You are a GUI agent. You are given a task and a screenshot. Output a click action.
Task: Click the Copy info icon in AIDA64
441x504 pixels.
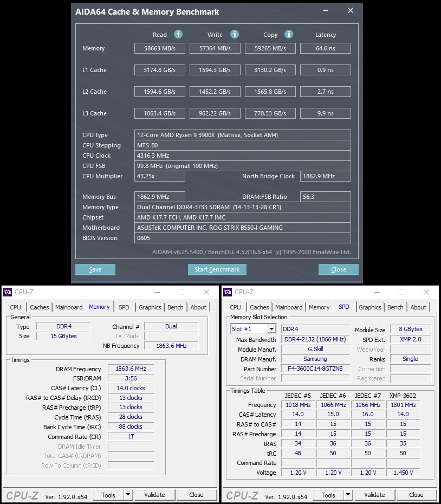(289, 34)
